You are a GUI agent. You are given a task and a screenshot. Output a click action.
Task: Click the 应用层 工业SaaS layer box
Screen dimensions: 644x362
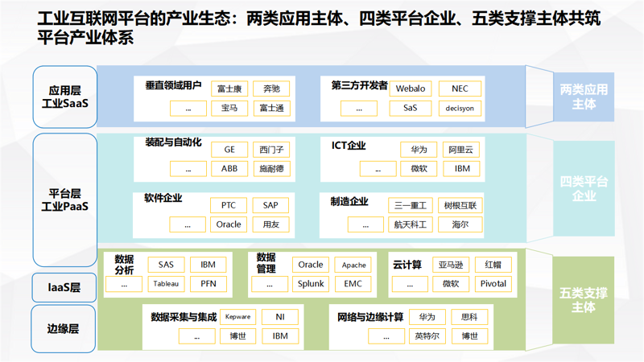point(65,97)
